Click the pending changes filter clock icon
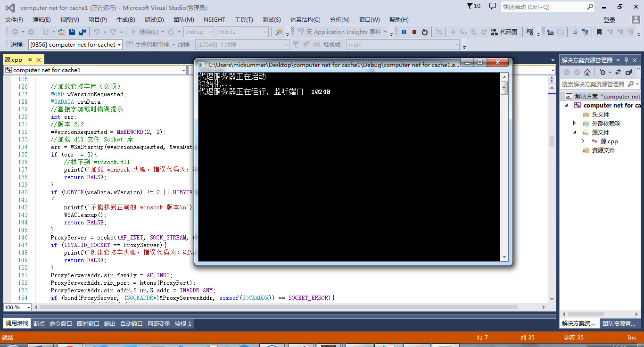Image resolution: width=644 pixels, height=347 pixels. (603, 72)
